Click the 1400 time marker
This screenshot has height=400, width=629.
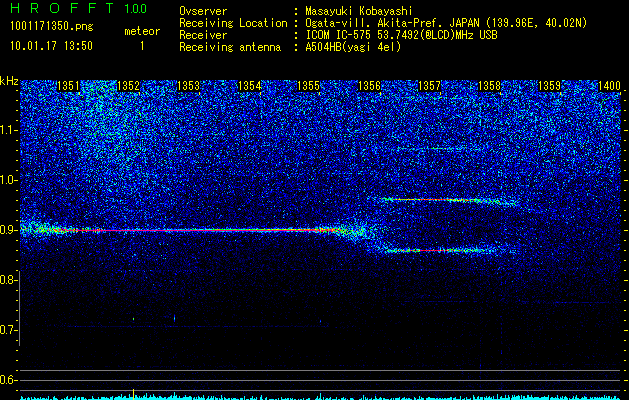click(609, 86)
